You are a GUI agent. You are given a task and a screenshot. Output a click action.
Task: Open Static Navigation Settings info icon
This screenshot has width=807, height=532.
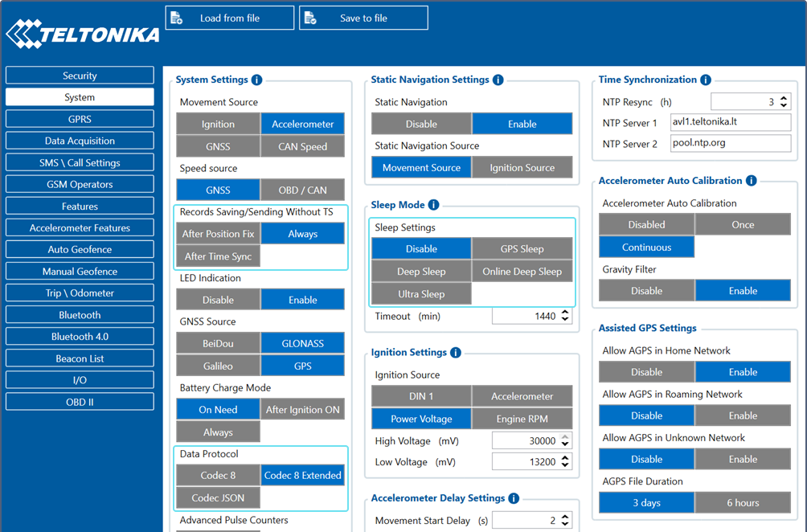click(x=498, y=80)
